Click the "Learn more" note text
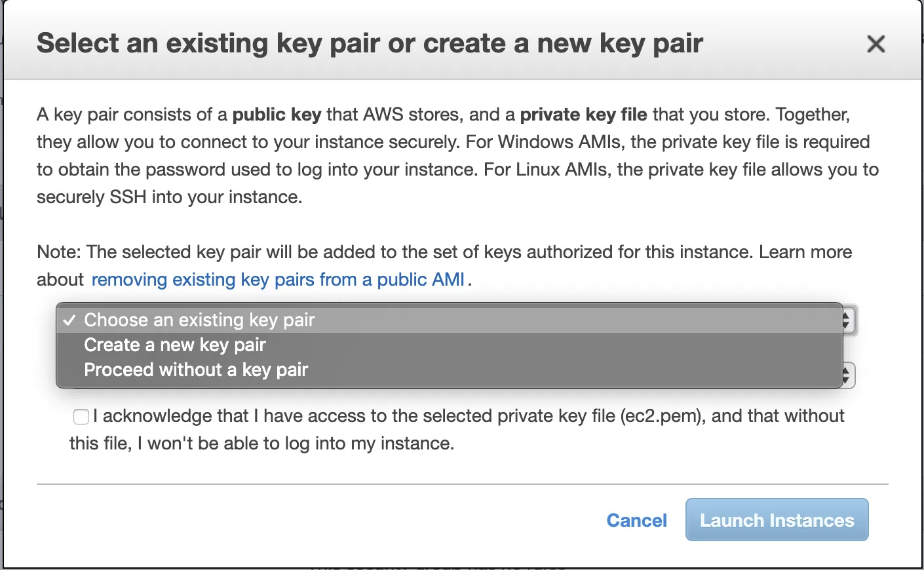The image size is (924, 570). coord(805,252)
